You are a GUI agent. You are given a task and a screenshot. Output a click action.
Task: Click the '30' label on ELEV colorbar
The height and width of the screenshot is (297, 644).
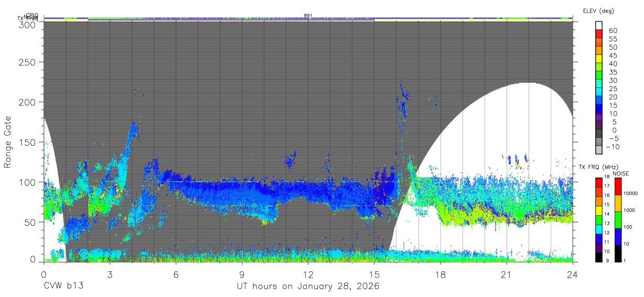pos(613,81)
